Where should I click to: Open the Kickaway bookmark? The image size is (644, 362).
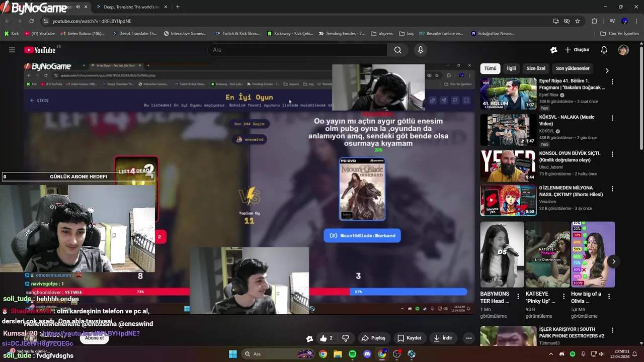(290, 34)
